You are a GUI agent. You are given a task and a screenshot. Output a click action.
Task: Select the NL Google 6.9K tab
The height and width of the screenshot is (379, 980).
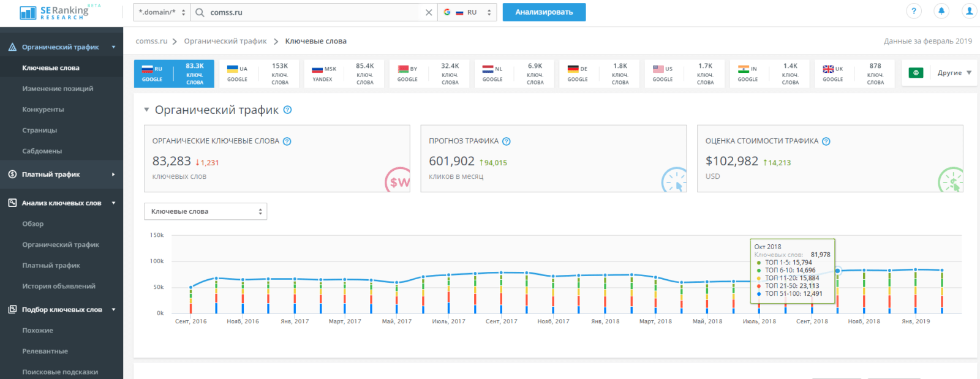click(514, 74)
